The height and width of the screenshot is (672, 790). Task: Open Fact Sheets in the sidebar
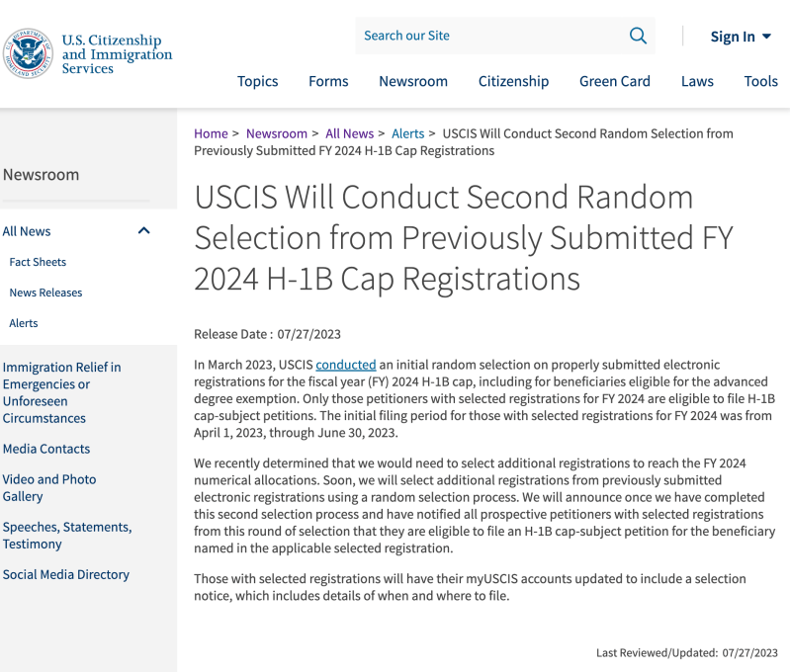(x=38, y=262)
